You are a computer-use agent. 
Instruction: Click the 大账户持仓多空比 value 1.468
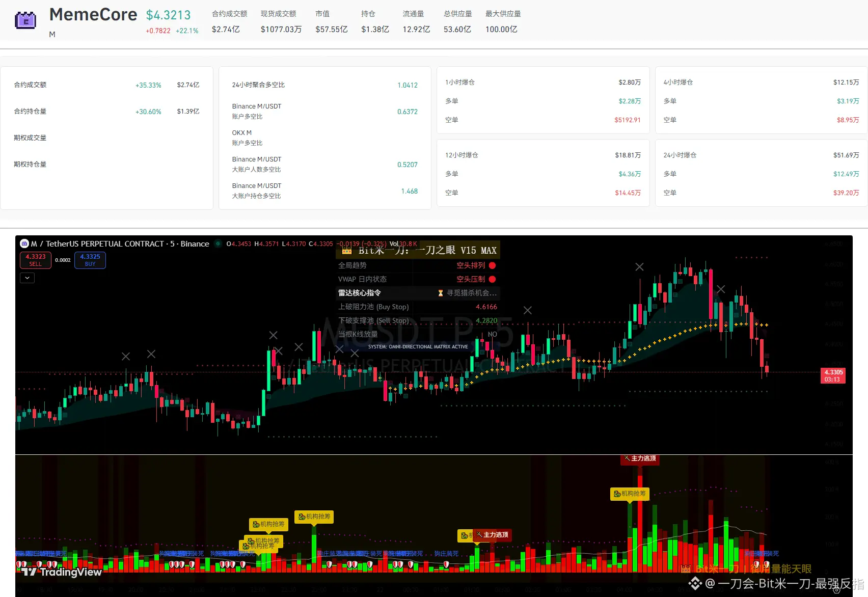[410, 191]
